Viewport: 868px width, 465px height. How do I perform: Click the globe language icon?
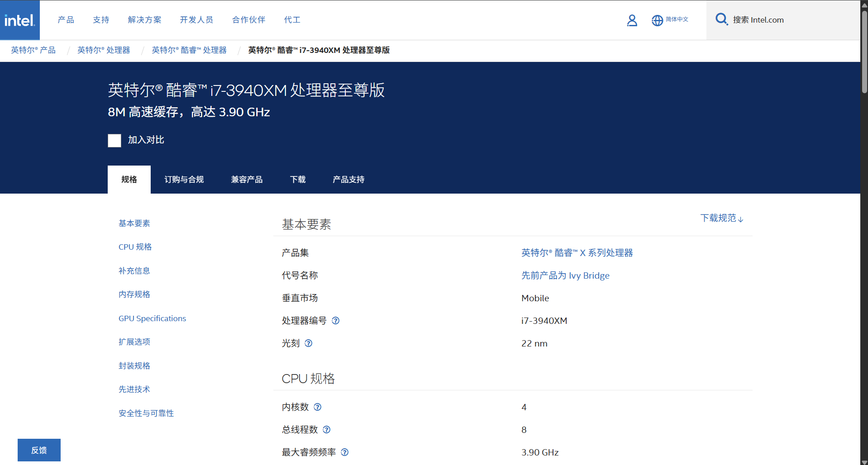click(x=657, y=20)
